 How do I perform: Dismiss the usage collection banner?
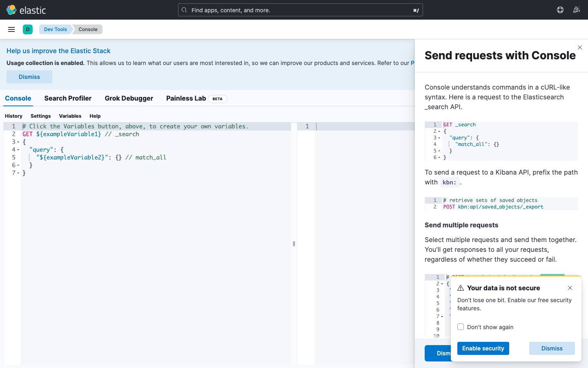(x=29, y=77)
